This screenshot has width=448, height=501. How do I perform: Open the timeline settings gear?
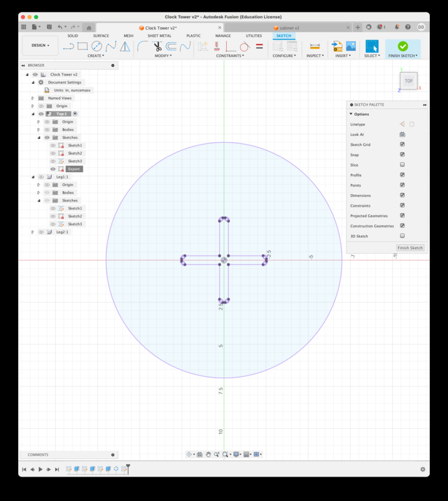423,469
